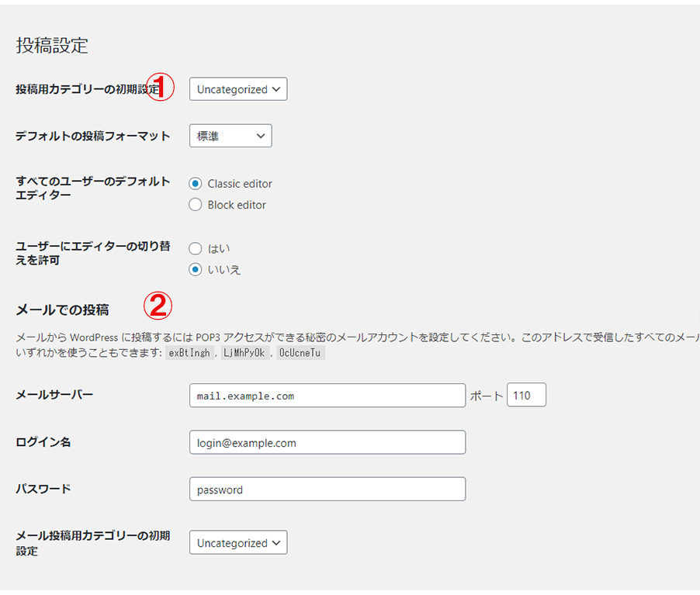The image size is (700, 595).
Task: Open the メール投稿用カテゴリーの初期設定 dropdown
Action: pyautogui.click(x=237, y=541)
